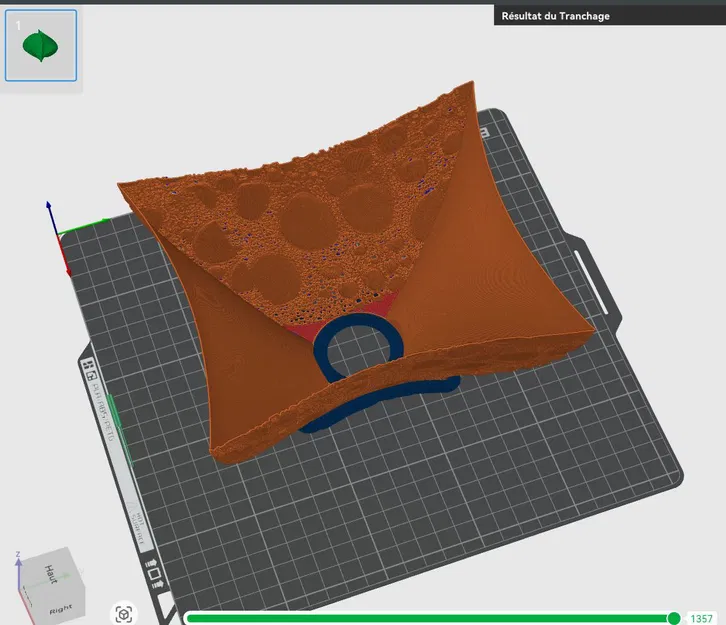Image resolution: width=726 pixels, height=625 pixels.
Task: Select plate 1 thumbnail with green model
Action: 41,45
